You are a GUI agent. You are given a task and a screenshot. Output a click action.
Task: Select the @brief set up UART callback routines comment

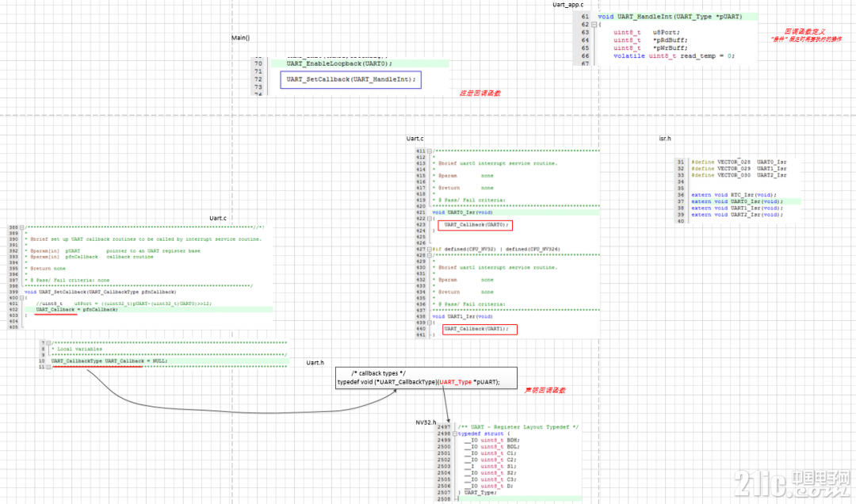click(146, 239)
